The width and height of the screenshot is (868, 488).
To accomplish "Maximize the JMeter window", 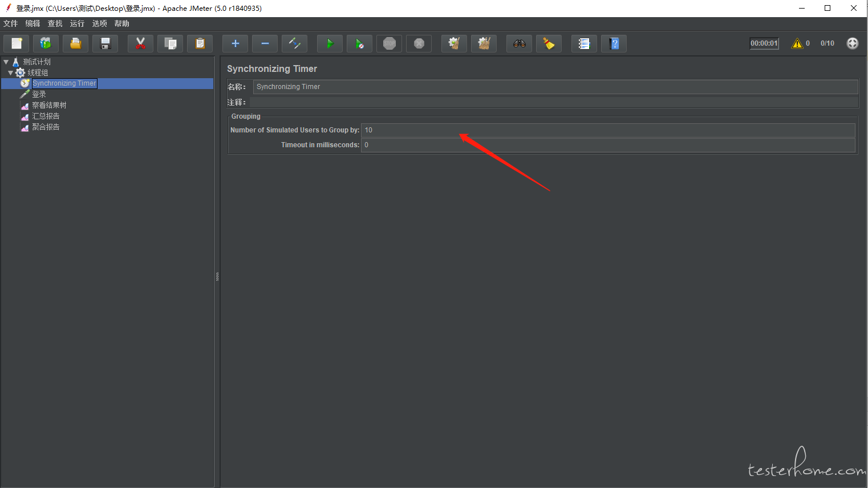I will click(828, 8).
